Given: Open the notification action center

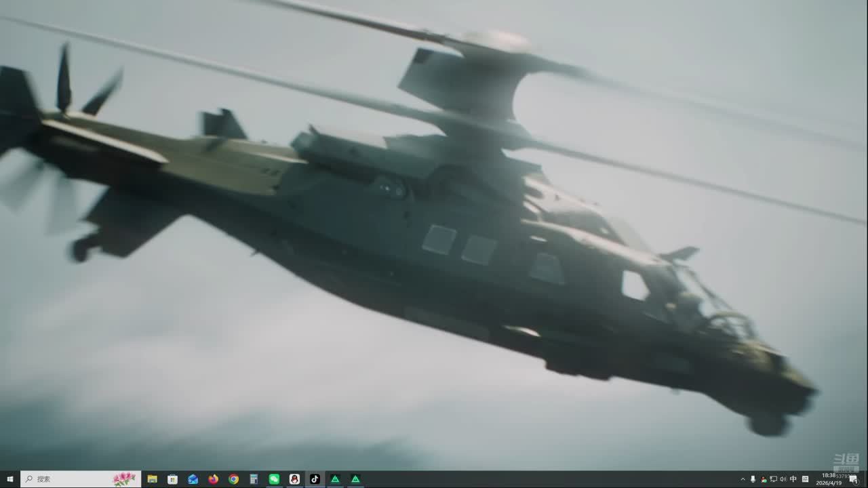Looking at the screenshot, I should pyautogui.click(x=854, y=479).
